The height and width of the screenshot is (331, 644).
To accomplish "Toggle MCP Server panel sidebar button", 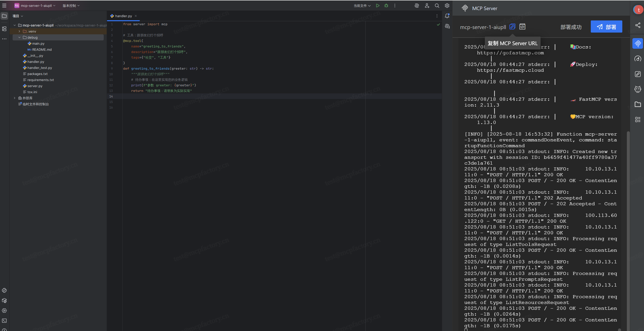I will 638,43.
